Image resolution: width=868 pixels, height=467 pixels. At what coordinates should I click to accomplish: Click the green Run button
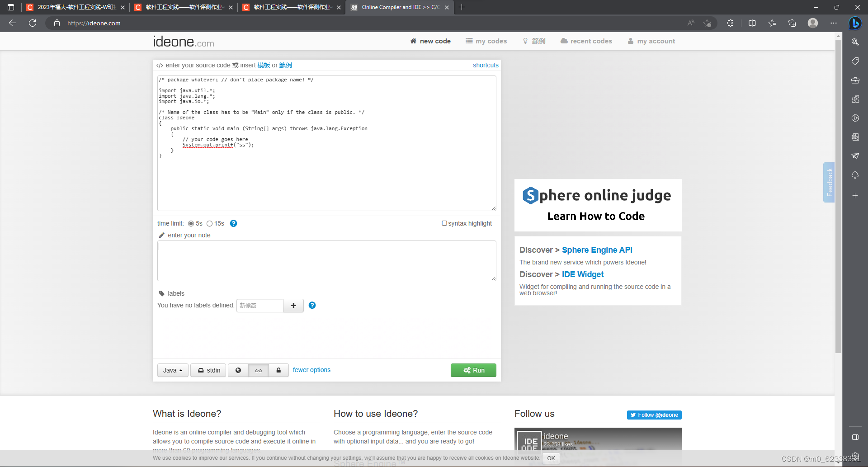[473, 370]
